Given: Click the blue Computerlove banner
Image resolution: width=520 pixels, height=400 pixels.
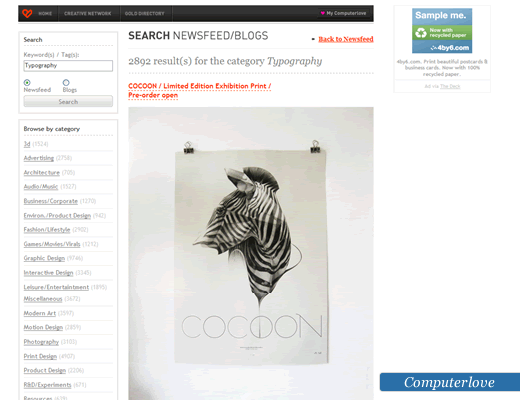Looking at the screenshot, I should pos(450,382).
